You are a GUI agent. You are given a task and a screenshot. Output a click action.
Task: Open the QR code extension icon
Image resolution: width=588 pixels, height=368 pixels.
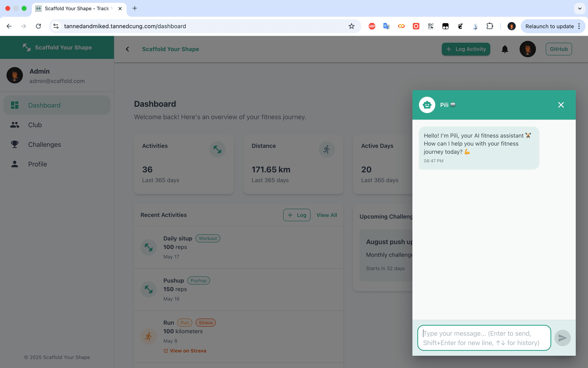pyautogui.click(x=431, y=26)
